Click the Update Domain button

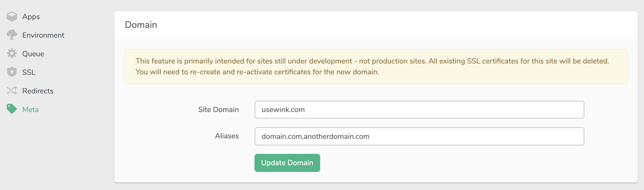click(x=287, y=163)
